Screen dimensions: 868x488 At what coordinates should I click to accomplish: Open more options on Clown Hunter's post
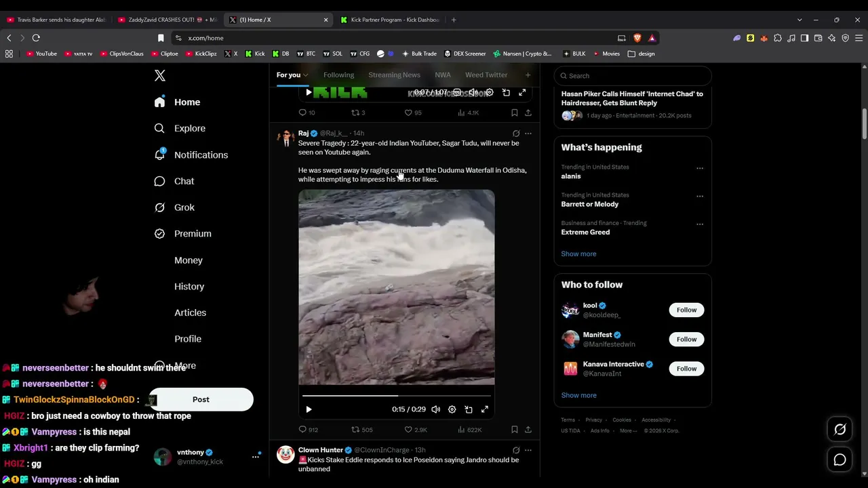(x=528, y=450)
